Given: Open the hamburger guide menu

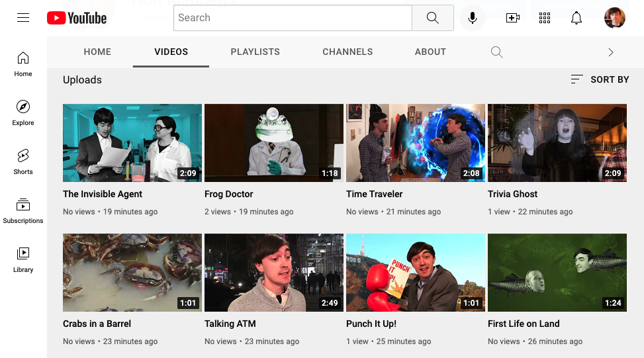Looking at the screenshot, I should (23, 18).
